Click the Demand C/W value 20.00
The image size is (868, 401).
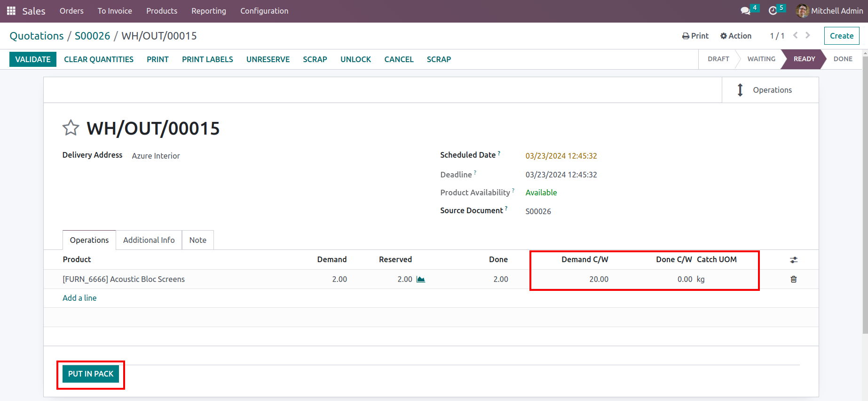(599, 279)
